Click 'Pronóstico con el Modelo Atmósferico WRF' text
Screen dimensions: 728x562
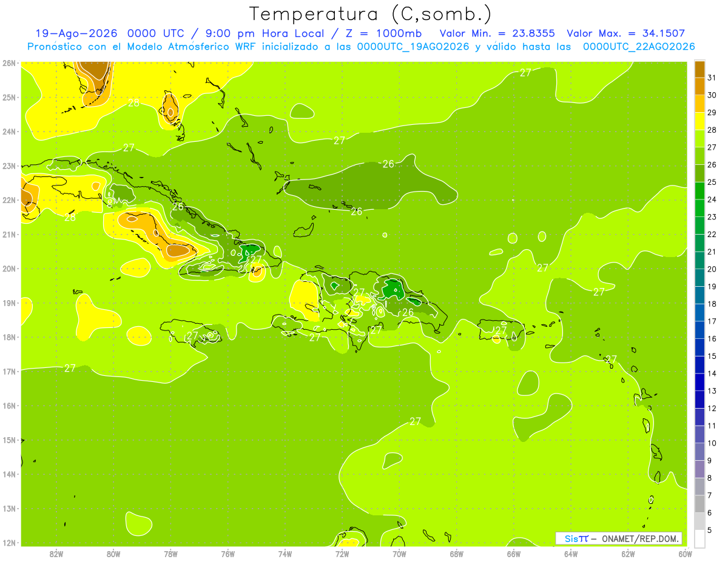pos(141,47)
